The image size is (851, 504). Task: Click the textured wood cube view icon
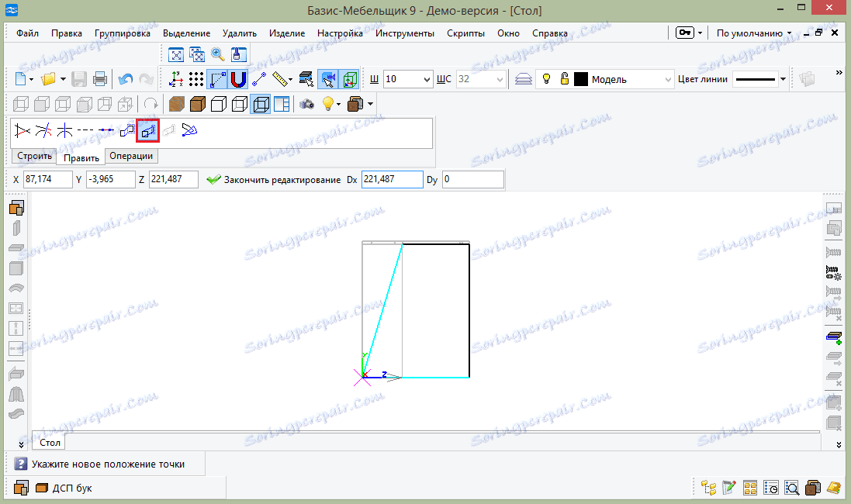click(x=176, y=104)
